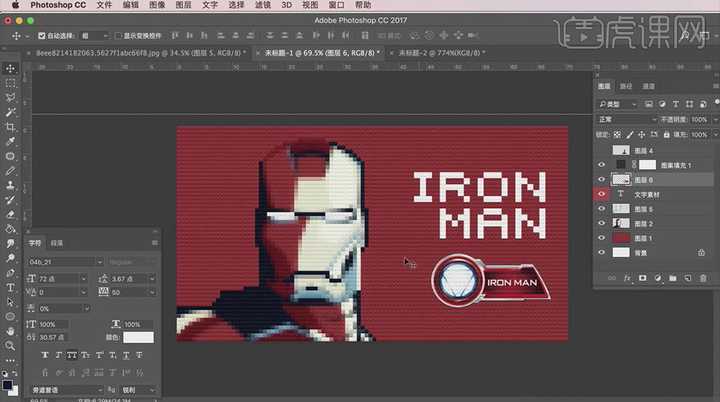Click the all caps TT style button

(x=72, y=355)
